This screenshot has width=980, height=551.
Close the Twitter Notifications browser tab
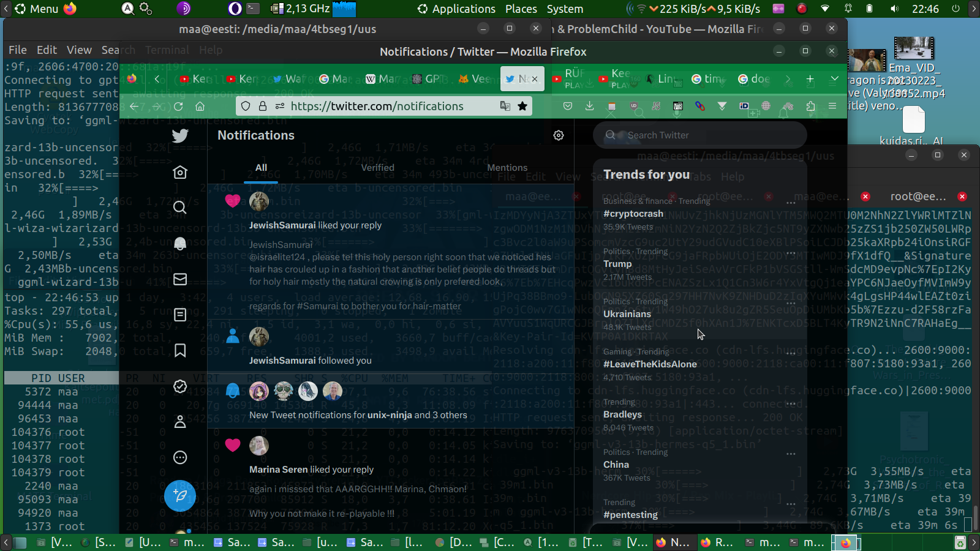(x=535, y=79)
